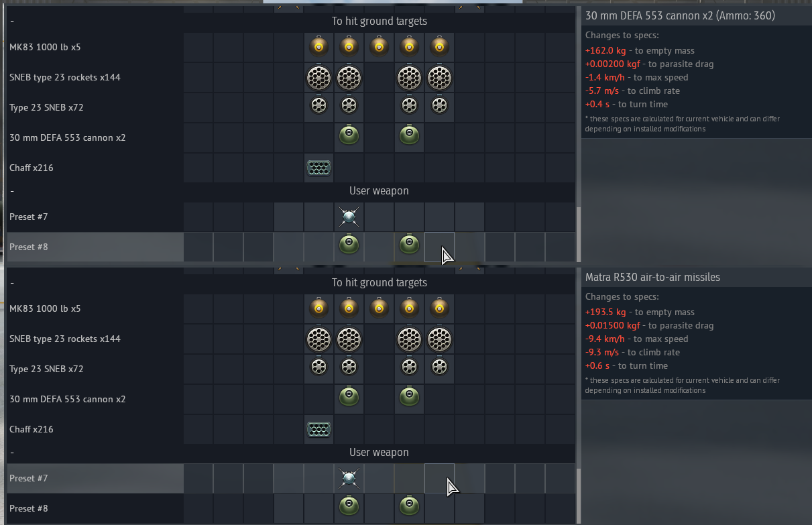Image resolution: width=812 pixels, height=525 pixels.
Task: Select the highlighted Preset #8 row label
Action: (x=29, y=247)
